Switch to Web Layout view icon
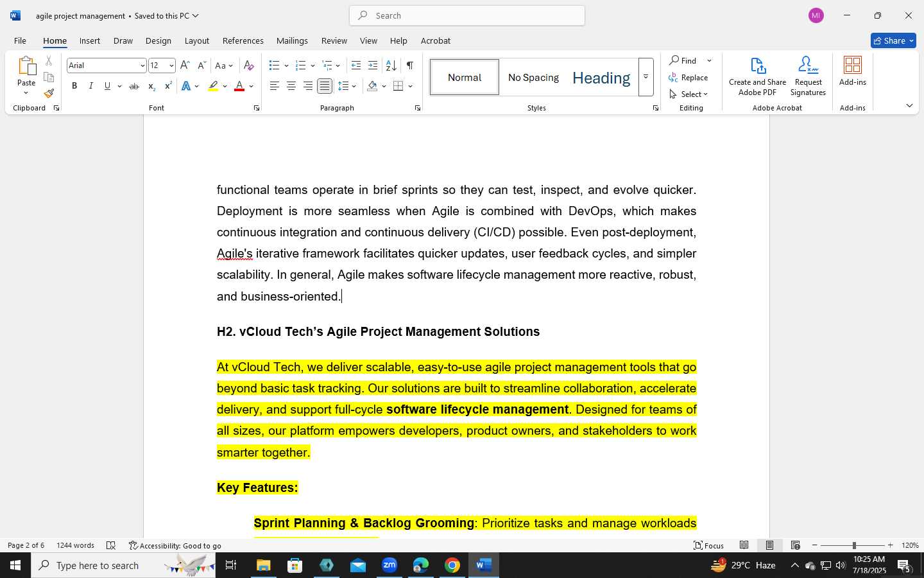Screen dimensions: 924x578 tap(796, 545)
